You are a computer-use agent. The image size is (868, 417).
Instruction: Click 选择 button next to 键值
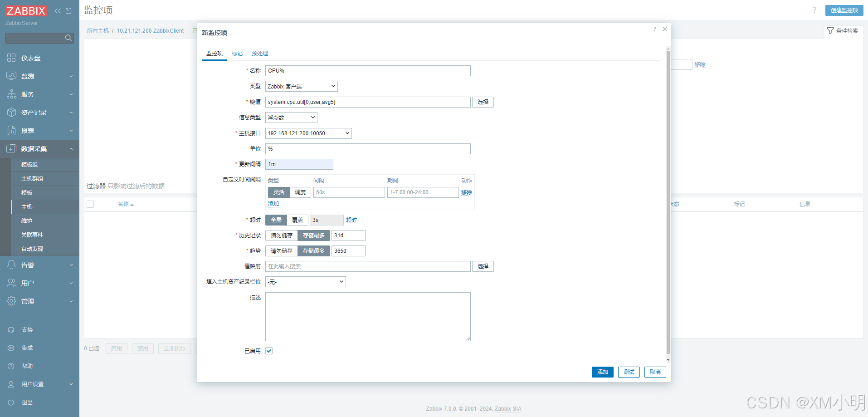(483, 102)
